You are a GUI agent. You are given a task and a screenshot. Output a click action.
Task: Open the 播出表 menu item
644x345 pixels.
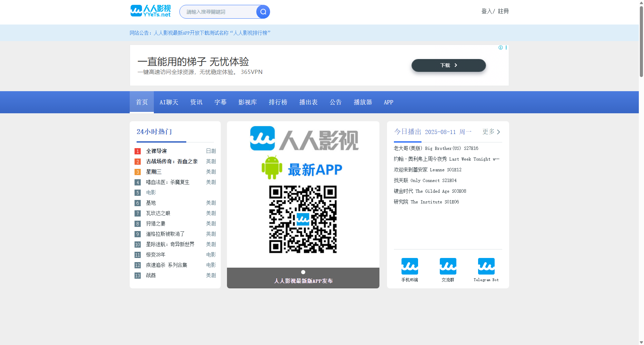click(x=308, y=102)
